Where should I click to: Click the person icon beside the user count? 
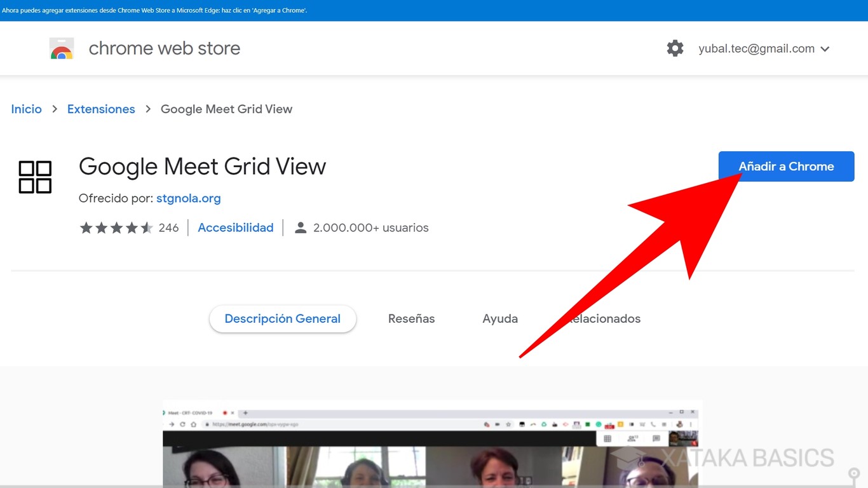(301, 228)
